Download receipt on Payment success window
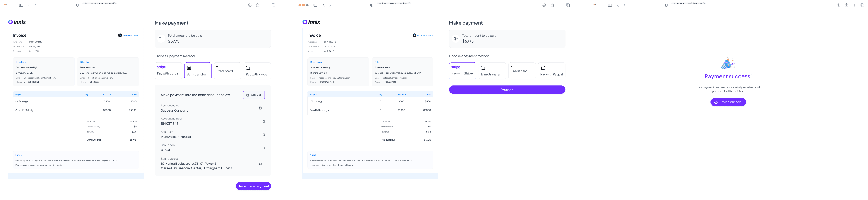868x200 pixels. (728, 102)
